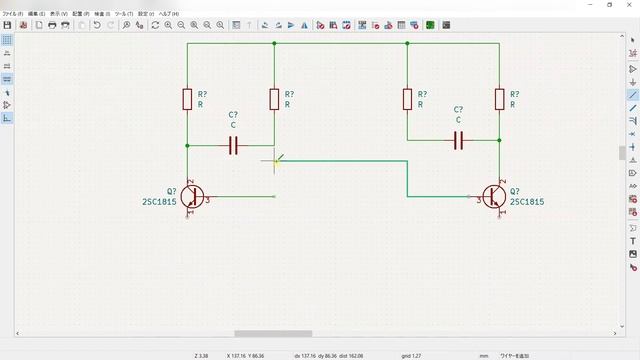Screen dimensions: 640x360
Task: Click the Print schematic icon
Action: tap(52, 25)
